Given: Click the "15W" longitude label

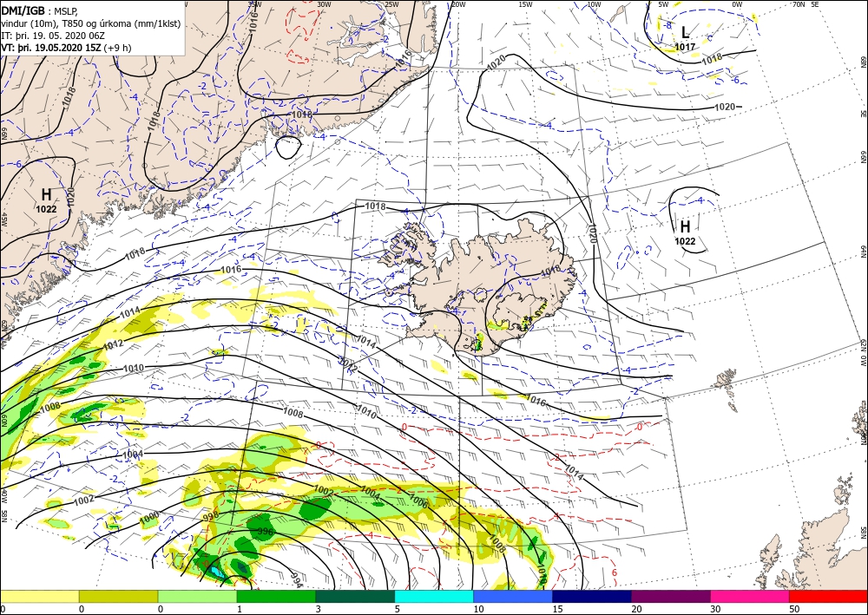Looking at the screenshot, I should pyautogui.click(x=525, y=3).
